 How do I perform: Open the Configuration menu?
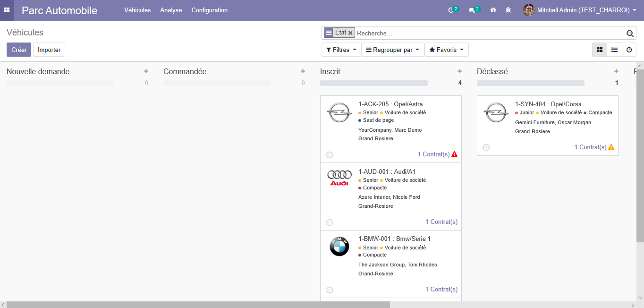[x=209, y=10]
